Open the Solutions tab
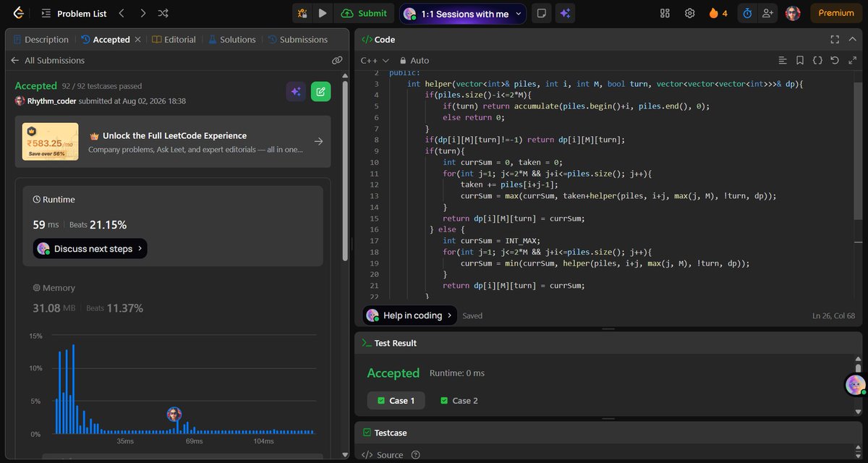Image resolution: width=868 pixels, height=463 pixels. coord(232,40)
